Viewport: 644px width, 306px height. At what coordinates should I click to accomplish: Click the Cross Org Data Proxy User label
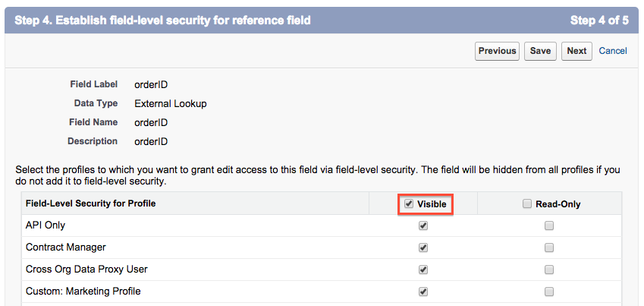[86, 270]
